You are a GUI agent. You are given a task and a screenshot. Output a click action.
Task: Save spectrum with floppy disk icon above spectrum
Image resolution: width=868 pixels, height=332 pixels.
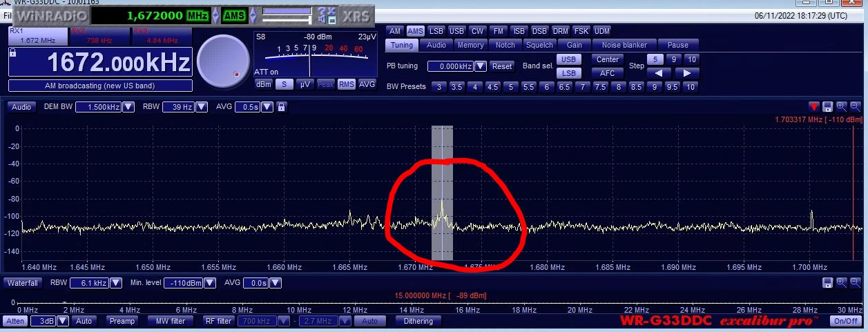click(828, 106)
